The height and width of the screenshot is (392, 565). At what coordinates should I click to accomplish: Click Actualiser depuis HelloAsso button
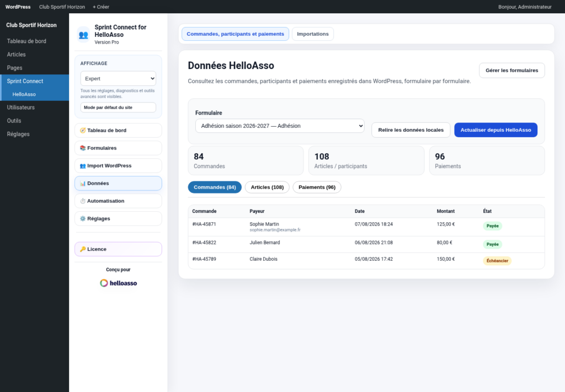pos(496,130)
